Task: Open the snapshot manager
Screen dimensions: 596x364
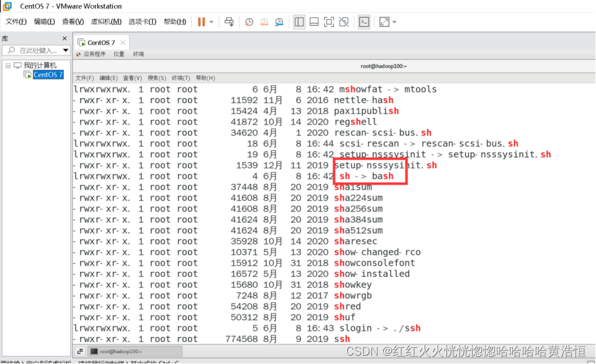Action: coord(279,22)
